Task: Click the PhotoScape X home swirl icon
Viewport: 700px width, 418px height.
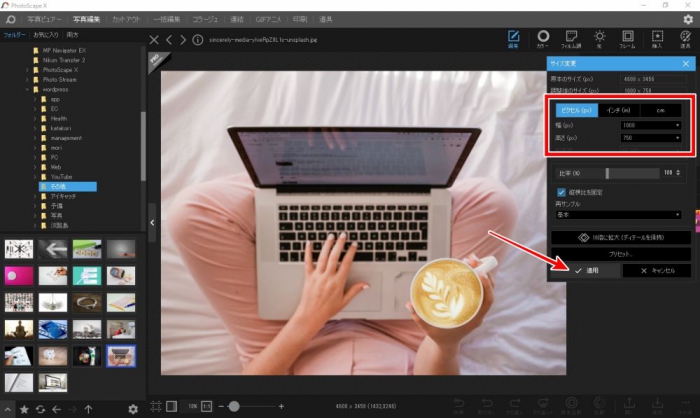Action: coord(11,19)
